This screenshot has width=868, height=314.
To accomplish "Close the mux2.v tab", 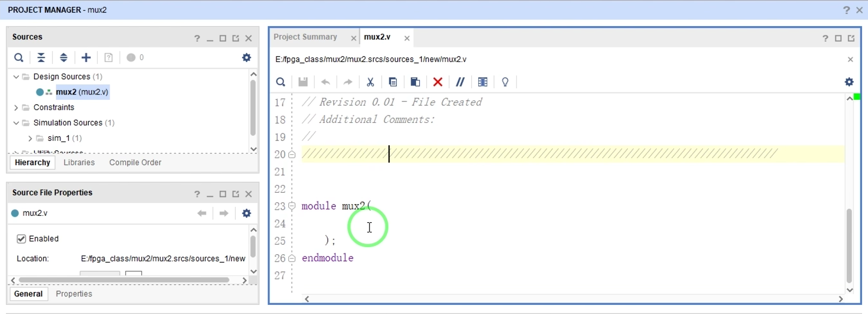I will click(x=407, y=38).
